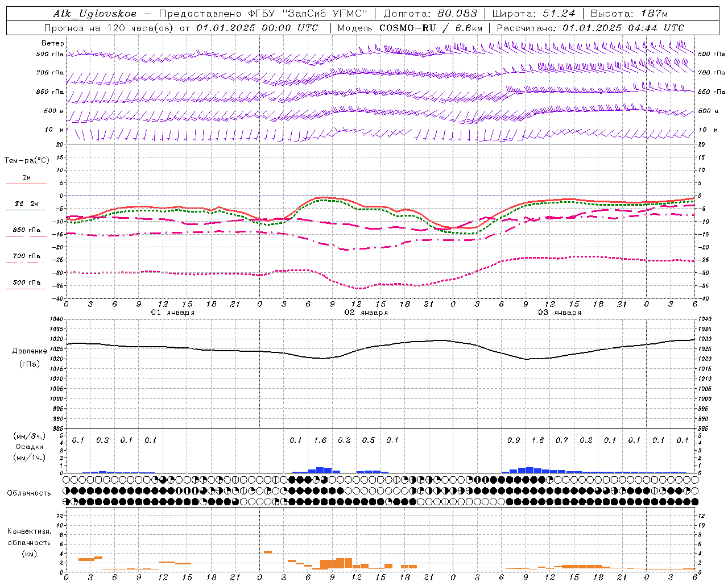Click the 'Ветер' wind panel label

point(53,43)
